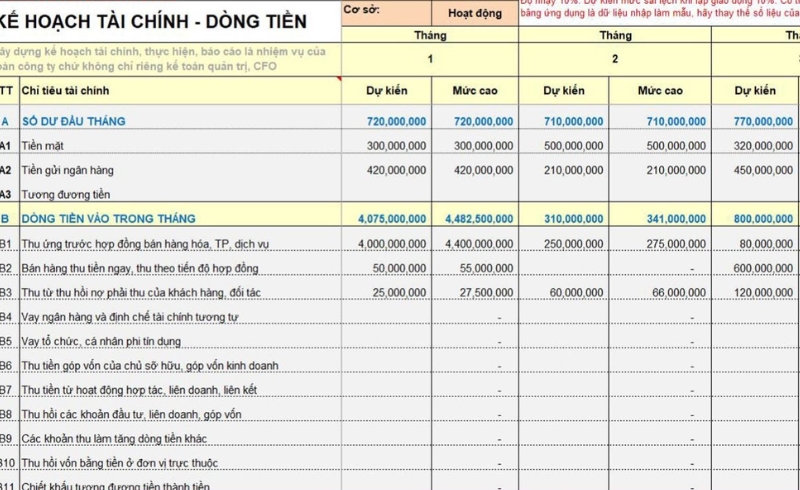800x490 pixels.
Task: Click 'Vay tổ chức, cá nhân phi tín dụng' label
Action: 101,341
